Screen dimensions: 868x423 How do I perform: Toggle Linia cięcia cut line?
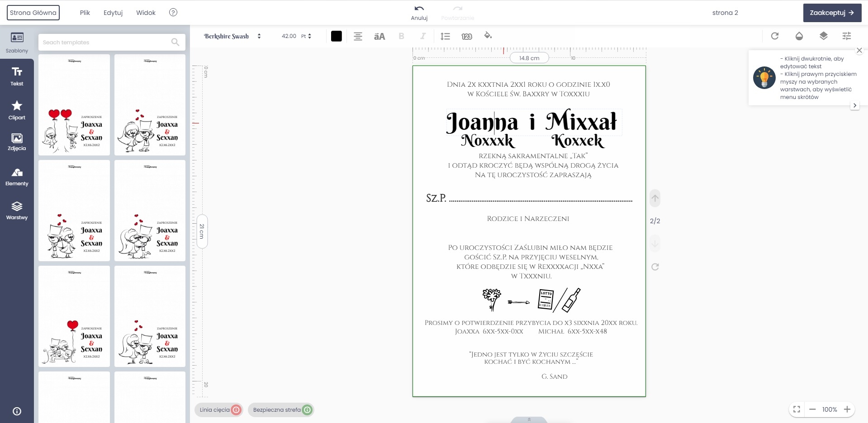tap(219, 410)
